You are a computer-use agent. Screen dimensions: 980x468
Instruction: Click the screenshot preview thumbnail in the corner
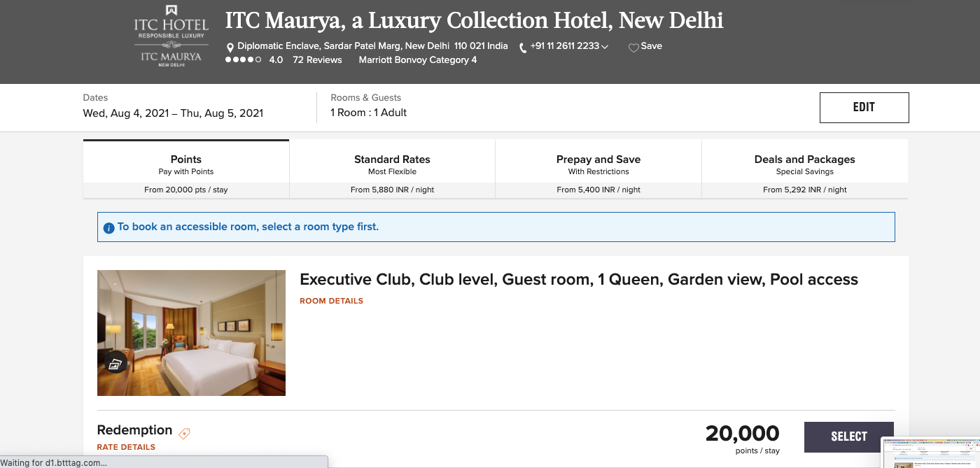(930, 453)
